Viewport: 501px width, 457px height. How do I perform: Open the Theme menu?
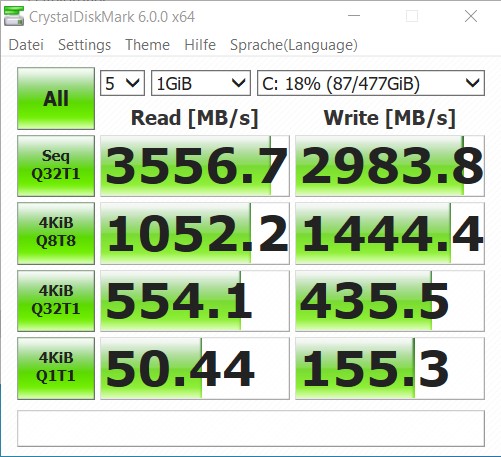pyautogui.click(x=147, y=45)
